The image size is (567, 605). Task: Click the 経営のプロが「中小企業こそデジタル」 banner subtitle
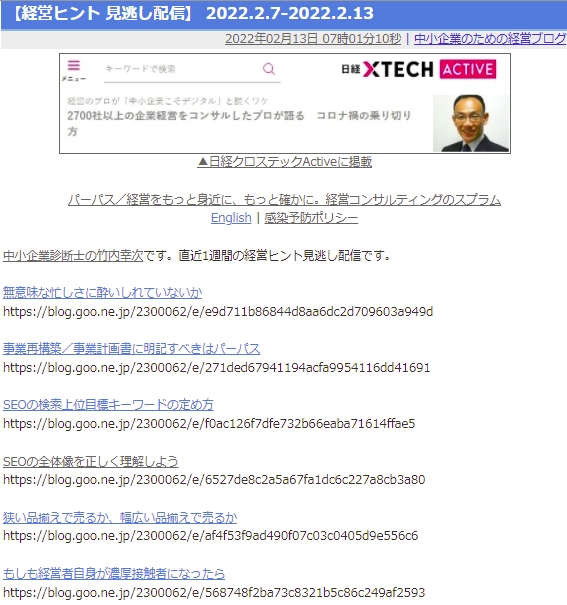pos(167,101)
